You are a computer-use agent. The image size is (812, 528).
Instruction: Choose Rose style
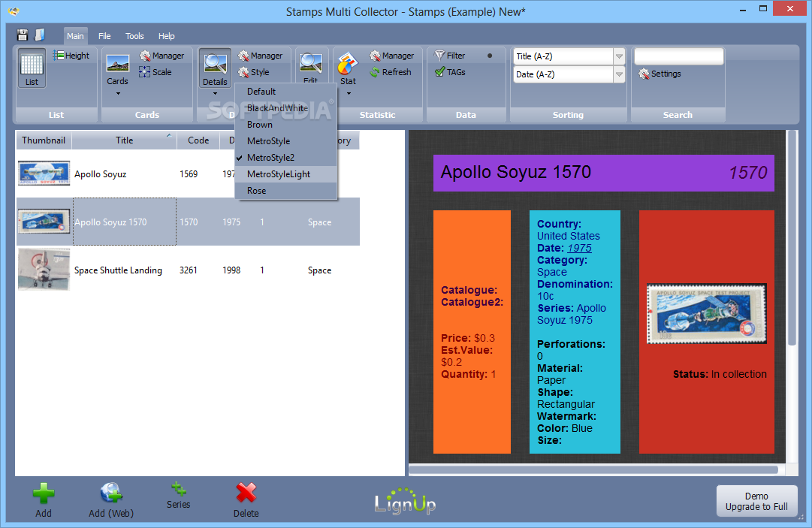click(286, 191)
